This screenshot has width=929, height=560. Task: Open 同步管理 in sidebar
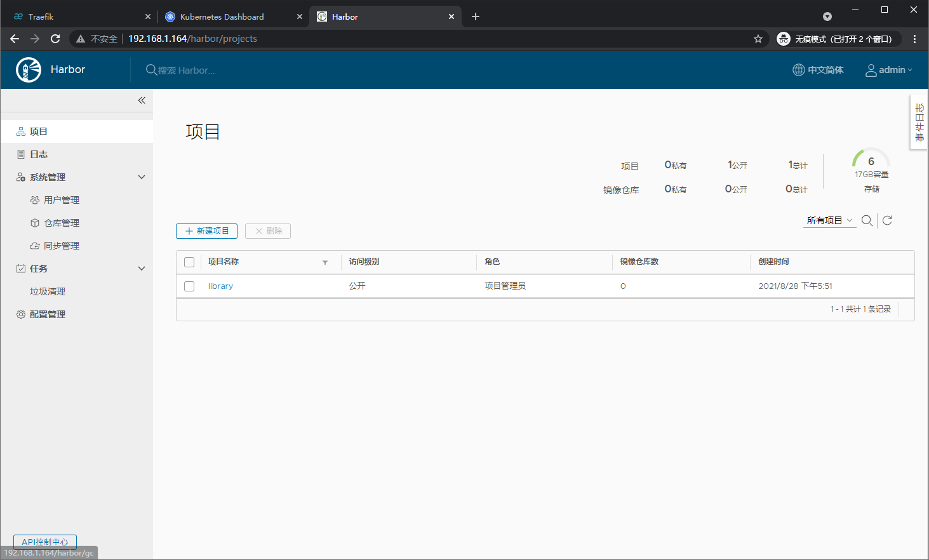click(x=61, y=246)
